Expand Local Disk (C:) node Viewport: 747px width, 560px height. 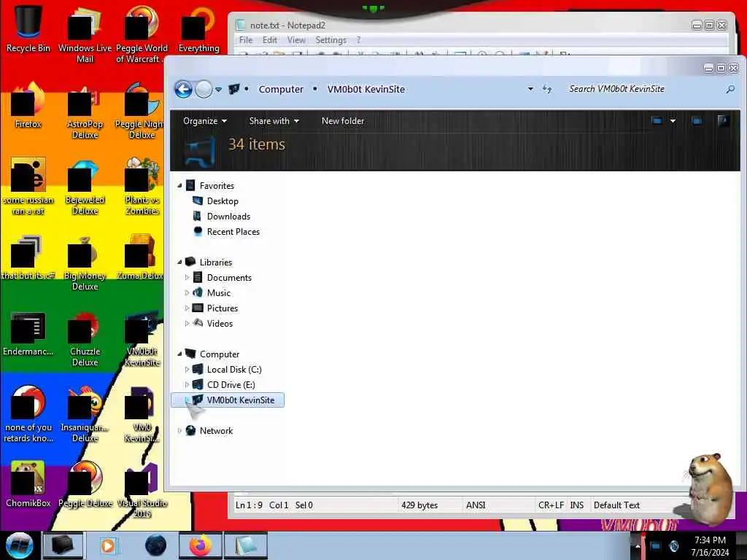pos(187,370)
